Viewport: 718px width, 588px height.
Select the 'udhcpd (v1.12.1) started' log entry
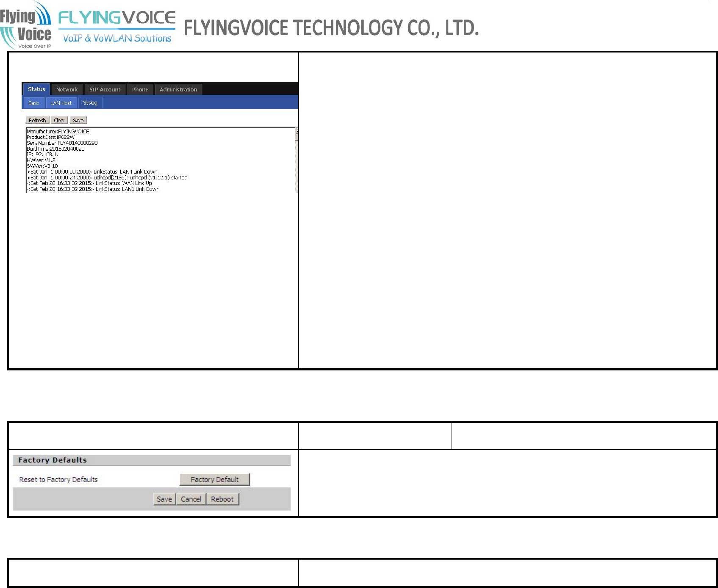pos(107,178)
